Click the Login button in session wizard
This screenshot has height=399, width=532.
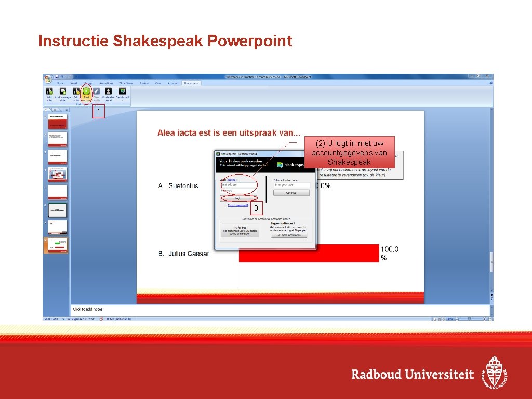tap(238, 198)
